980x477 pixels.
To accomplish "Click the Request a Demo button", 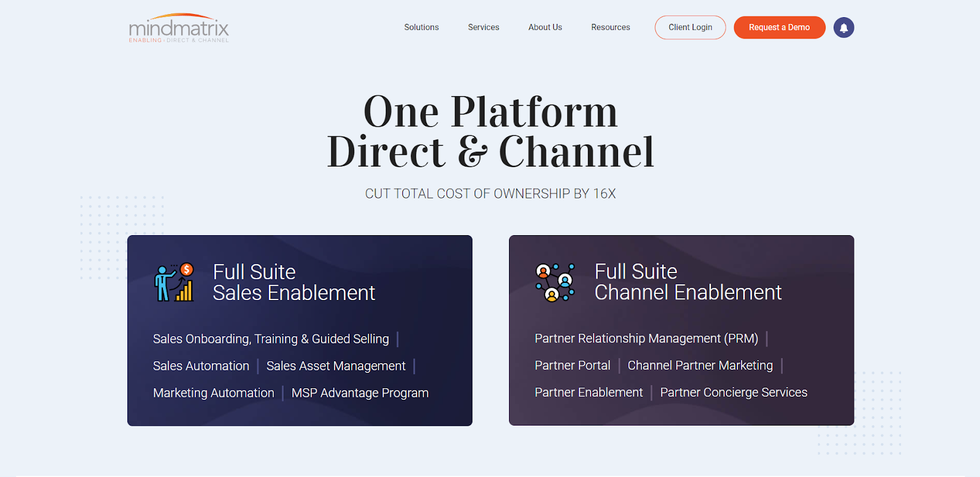I will click(779, 28).
